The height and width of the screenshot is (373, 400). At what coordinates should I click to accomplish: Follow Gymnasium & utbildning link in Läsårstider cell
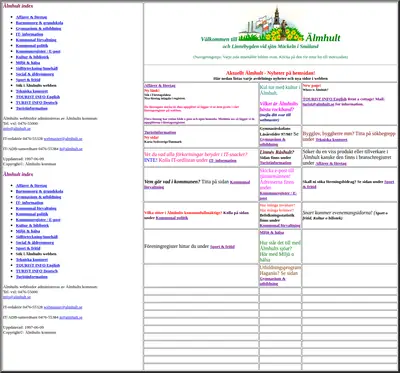click(x=272, y=142)
